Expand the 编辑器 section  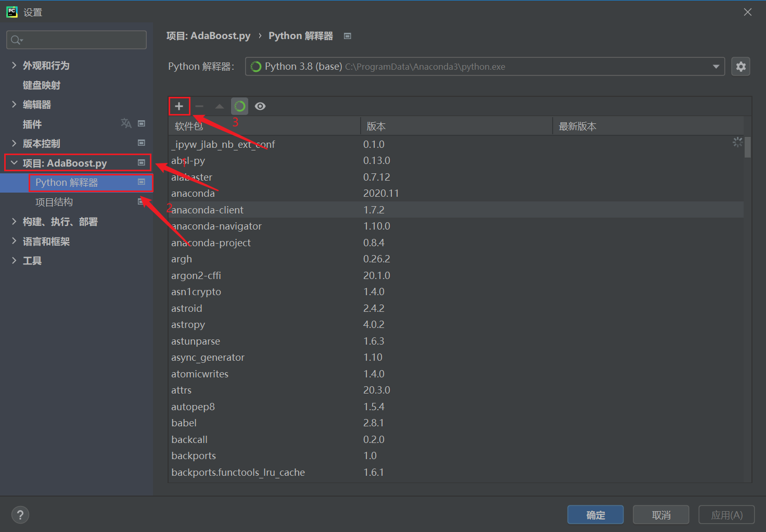click(x=14, y=104)
